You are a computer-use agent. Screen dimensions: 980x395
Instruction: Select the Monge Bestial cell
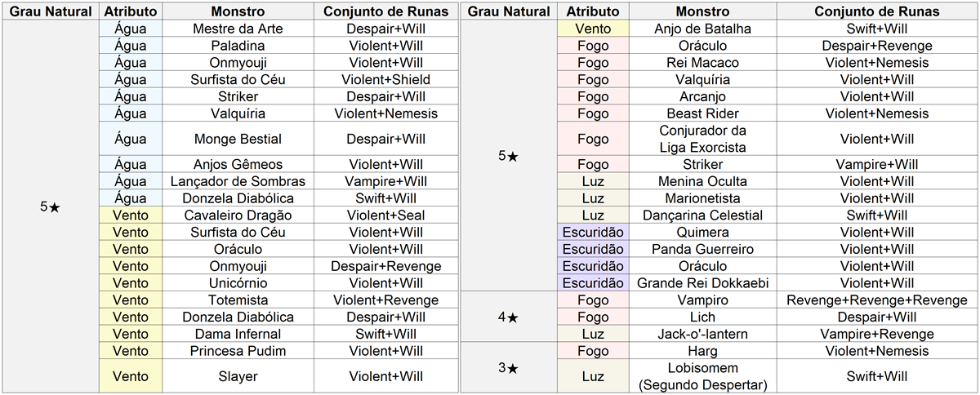[x=237, y=139]
